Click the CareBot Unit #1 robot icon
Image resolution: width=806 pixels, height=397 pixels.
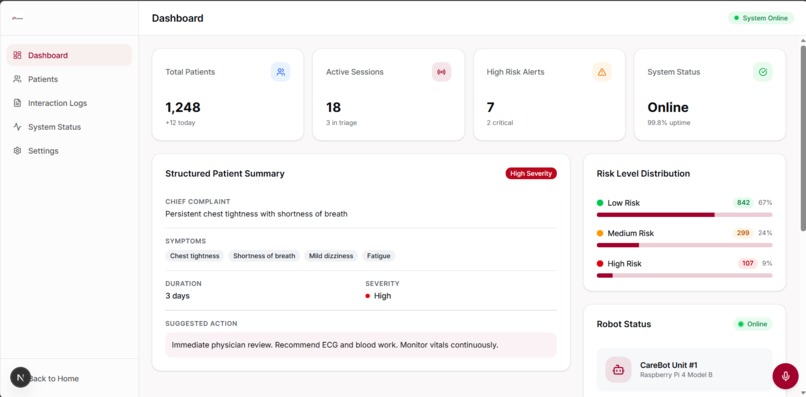pos(618,370)
